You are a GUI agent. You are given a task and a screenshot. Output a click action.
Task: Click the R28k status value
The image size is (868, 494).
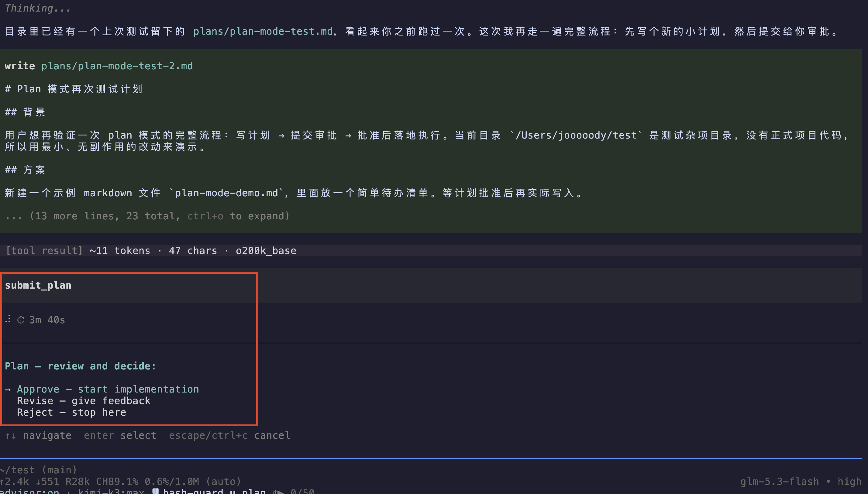pyautogui.click(x=78, y=482)
